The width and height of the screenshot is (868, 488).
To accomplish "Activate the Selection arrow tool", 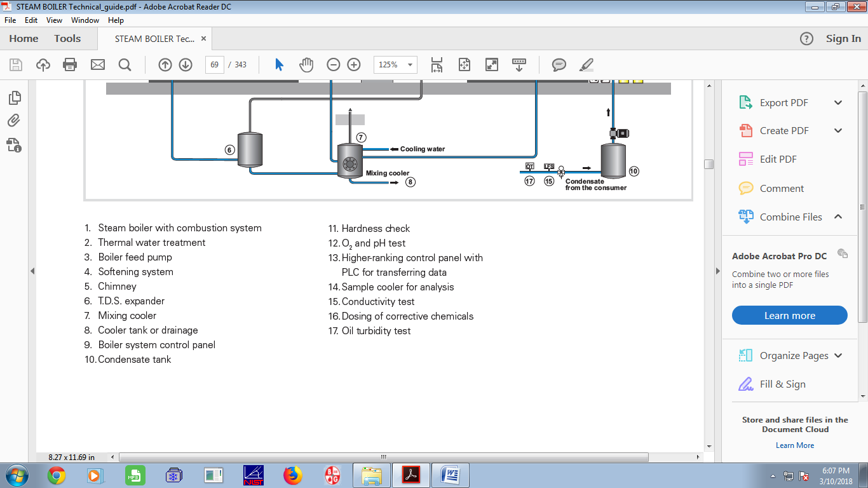I will point(279,64).
